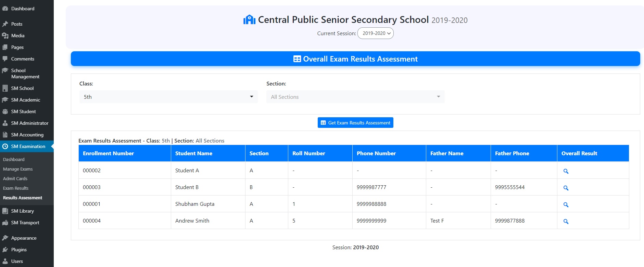This screenshot has height=267, width=644.
Task: Go to SM Library menu label
Action: coord(23,211)
